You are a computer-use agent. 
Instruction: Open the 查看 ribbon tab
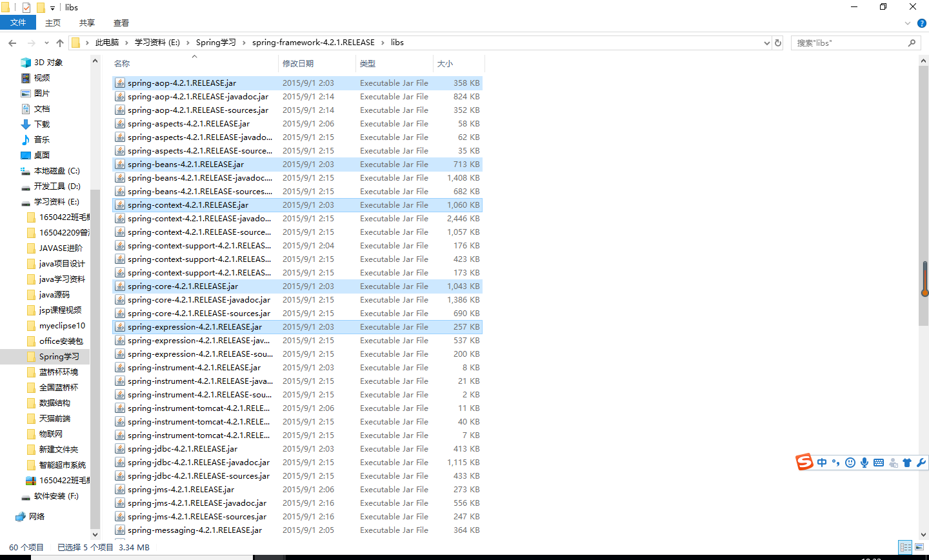[121, 23]
